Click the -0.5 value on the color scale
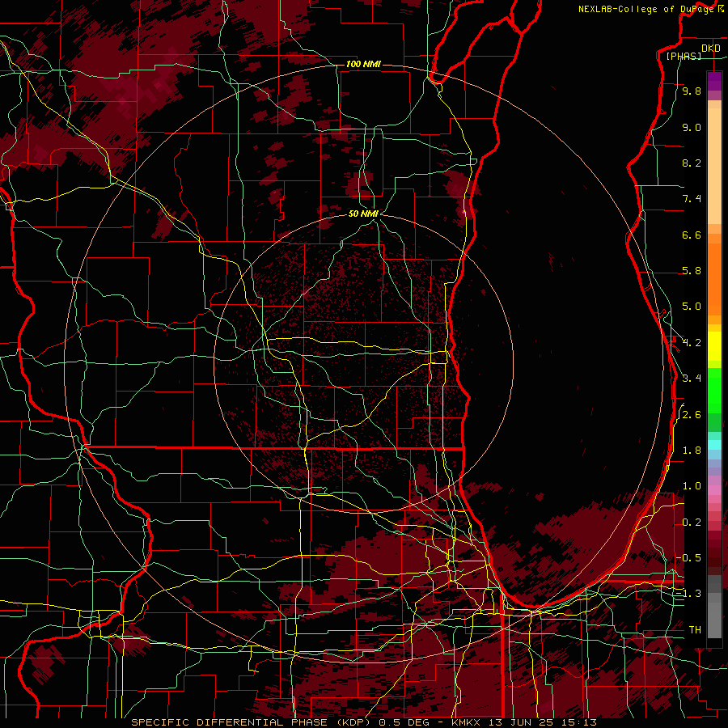 pos(688,558)
